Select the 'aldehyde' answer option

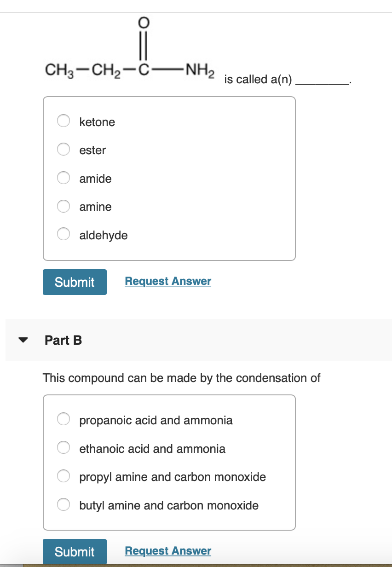[63, 234]
